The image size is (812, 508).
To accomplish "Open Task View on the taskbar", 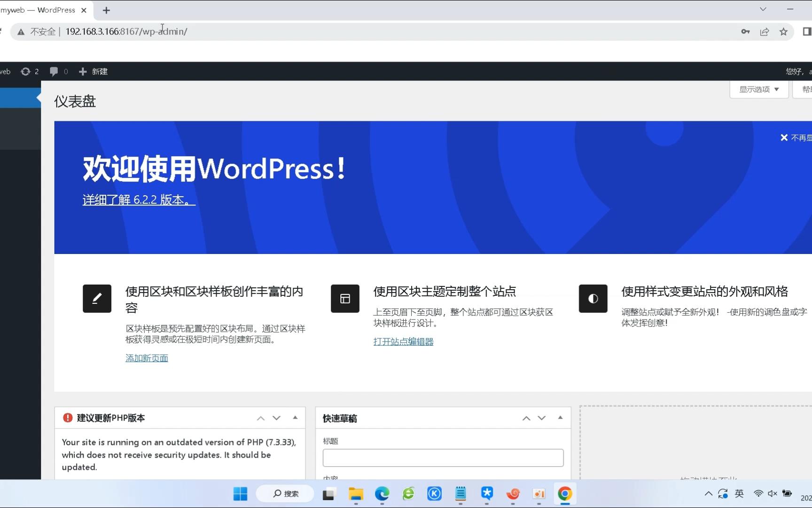I will pos(328,494).
